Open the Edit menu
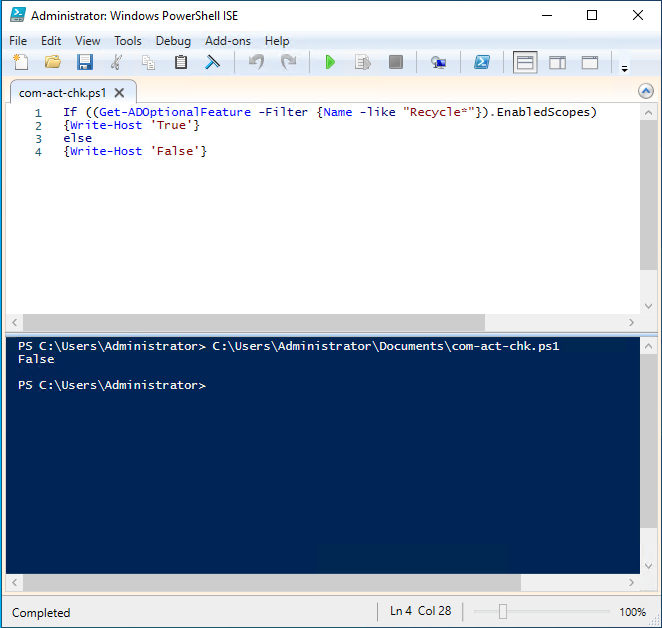This screenshot has height=628, width=662. (51, 41)
